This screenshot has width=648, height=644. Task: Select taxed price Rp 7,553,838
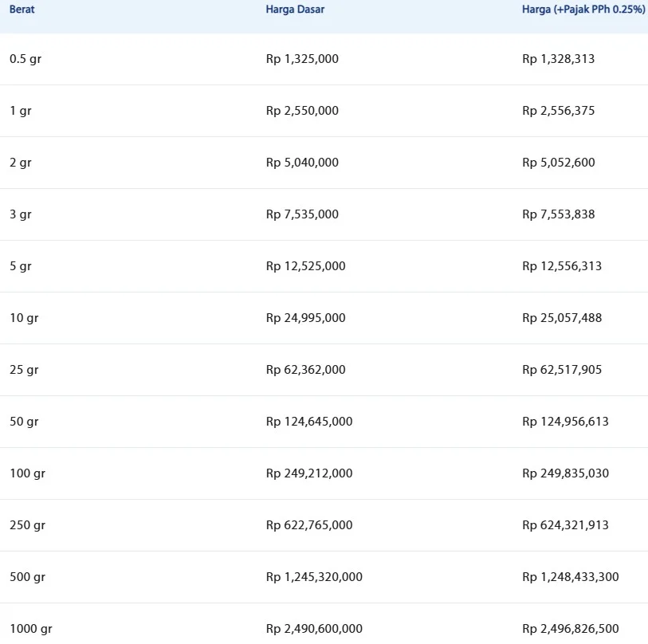(x=558, y=214)
